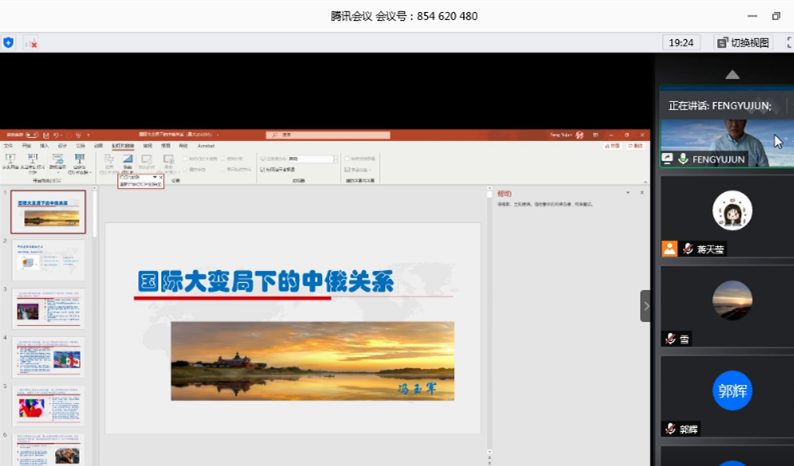The width and height of the screenshot is (794, 466).
Task: Open the help pane options dropdown arrow
Action: 627,192
